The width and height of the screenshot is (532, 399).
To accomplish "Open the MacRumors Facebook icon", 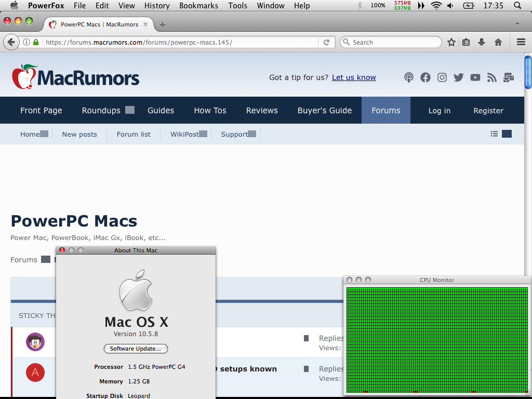I will (425, 77).
